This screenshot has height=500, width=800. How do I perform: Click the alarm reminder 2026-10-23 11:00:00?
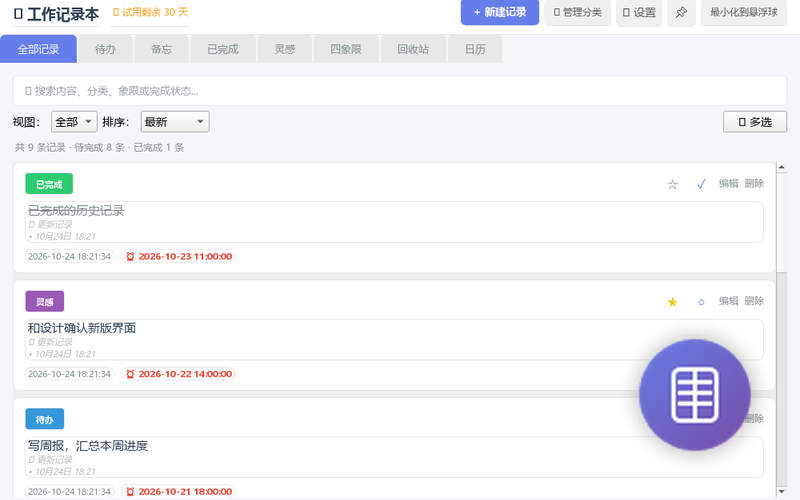tap(178, 256)
